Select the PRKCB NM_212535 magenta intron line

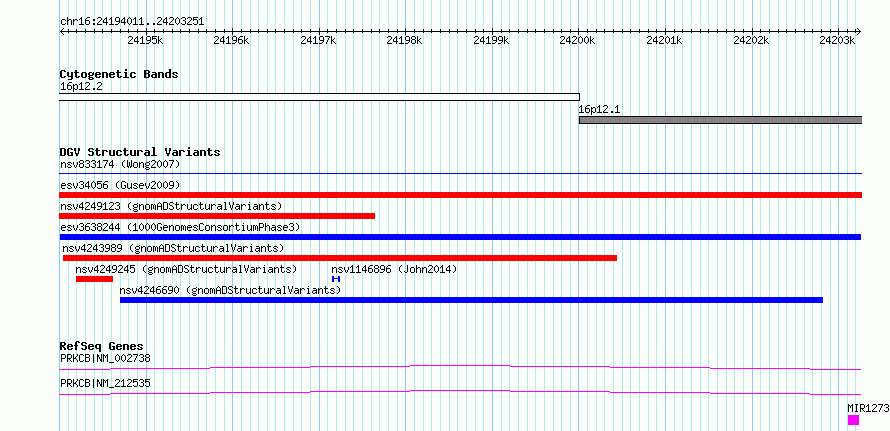pos(461,392)
